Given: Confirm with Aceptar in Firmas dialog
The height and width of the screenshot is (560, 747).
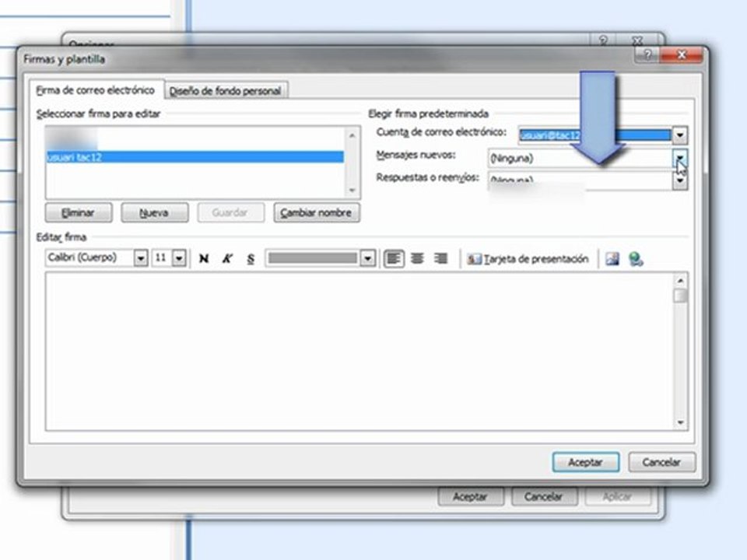Looking at the screenshot, I should click(x=585, y=462).
